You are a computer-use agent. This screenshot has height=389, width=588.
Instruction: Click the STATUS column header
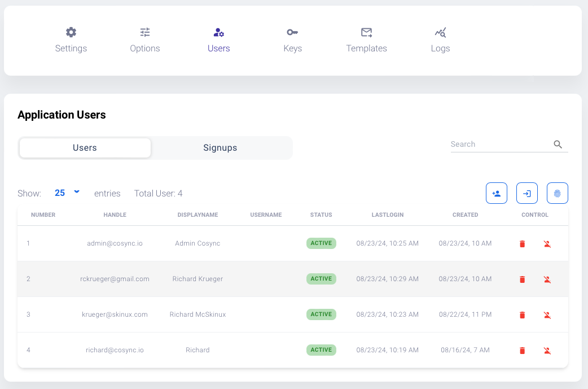pyautogui.click(x=321, y=215)
